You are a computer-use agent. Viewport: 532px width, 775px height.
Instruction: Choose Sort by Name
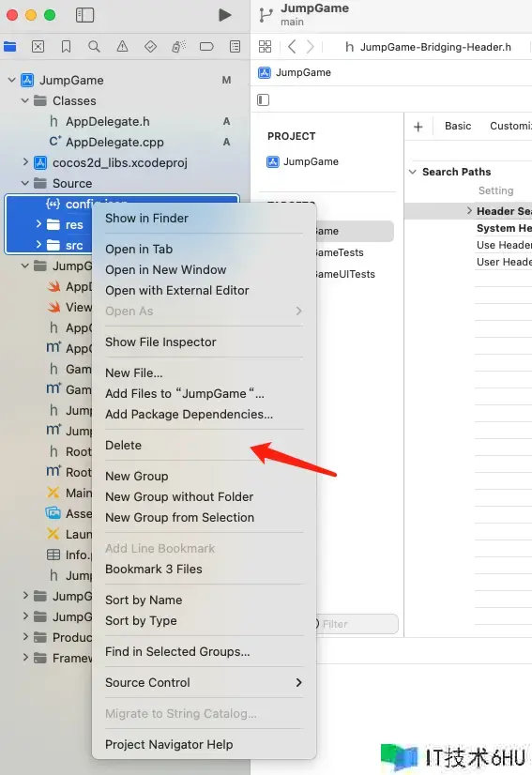(144, 600)
